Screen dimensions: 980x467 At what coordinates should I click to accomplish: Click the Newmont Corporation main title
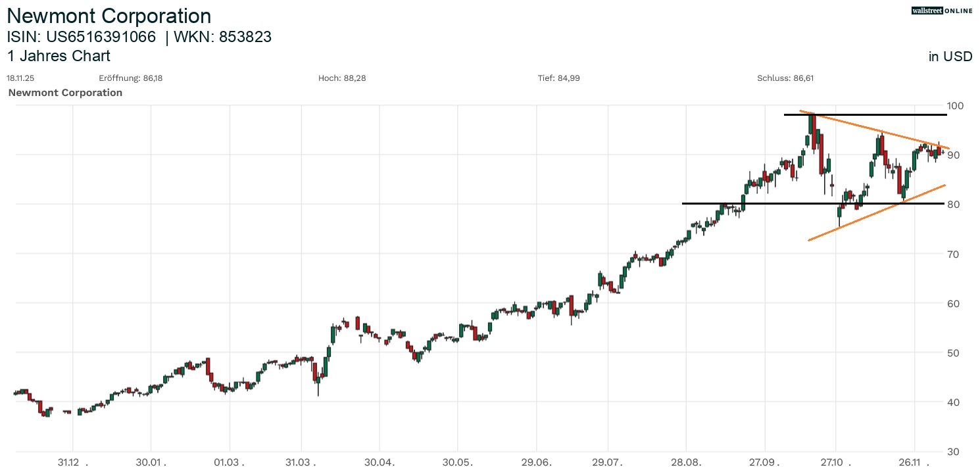(x=109, y=16)
